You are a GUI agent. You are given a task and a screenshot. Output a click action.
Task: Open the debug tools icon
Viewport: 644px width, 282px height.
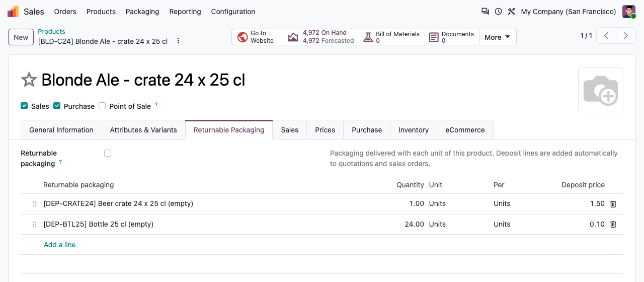click(x=511, y=12)
